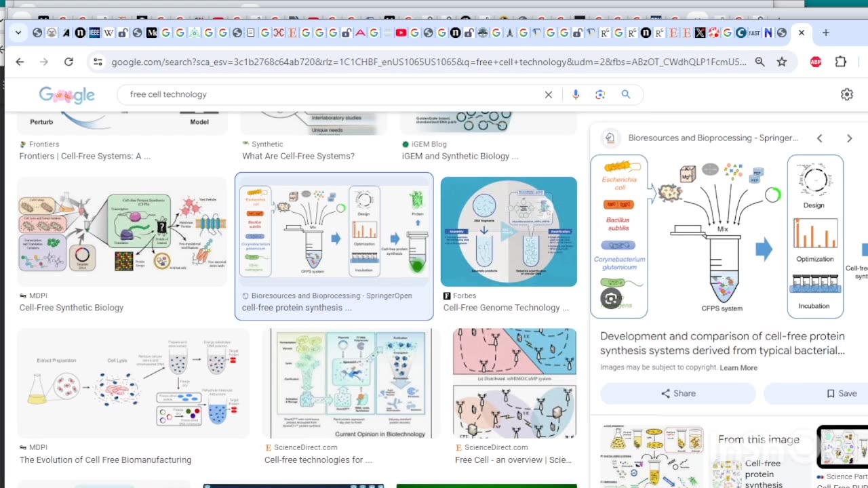868x488 pixels.
Task: Open the Free Cell overview ScienceDirect thumbnail
Action: point(515,383)
